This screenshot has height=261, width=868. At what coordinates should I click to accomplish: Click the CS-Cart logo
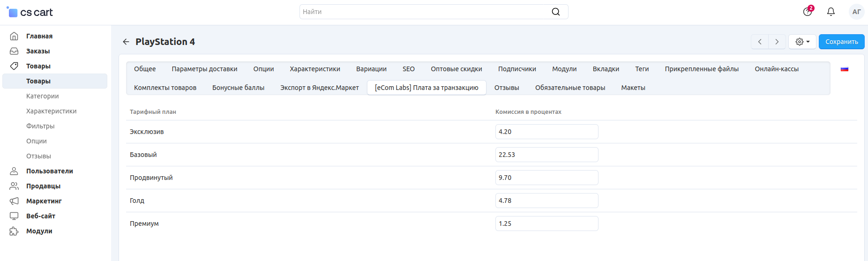[30, 12]
